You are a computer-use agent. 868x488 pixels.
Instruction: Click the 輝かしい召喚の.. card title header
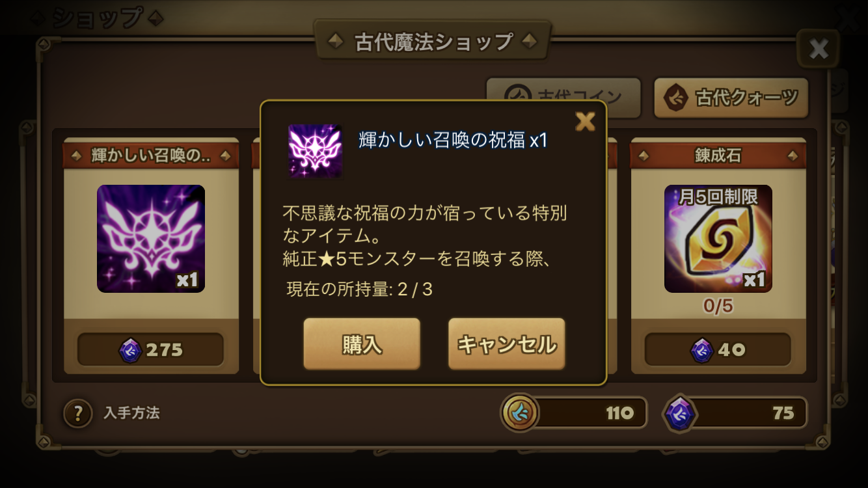tap(151, 156)
